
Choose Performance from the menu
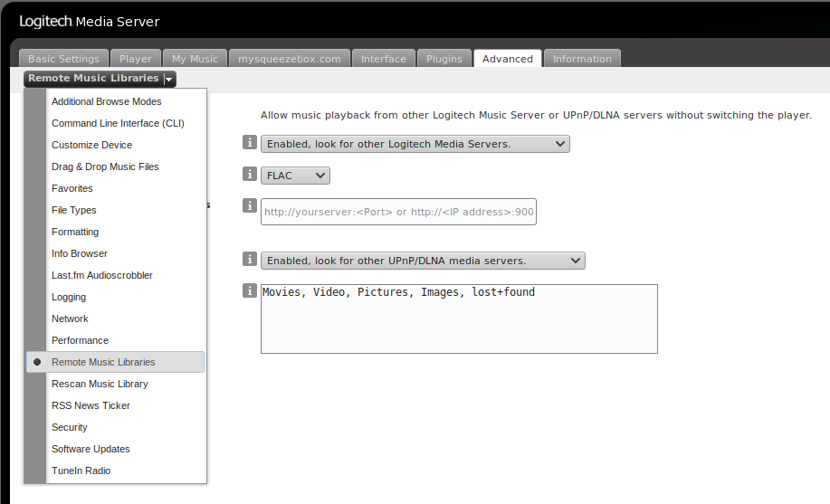pyautogui.click(x=115, y=340)
